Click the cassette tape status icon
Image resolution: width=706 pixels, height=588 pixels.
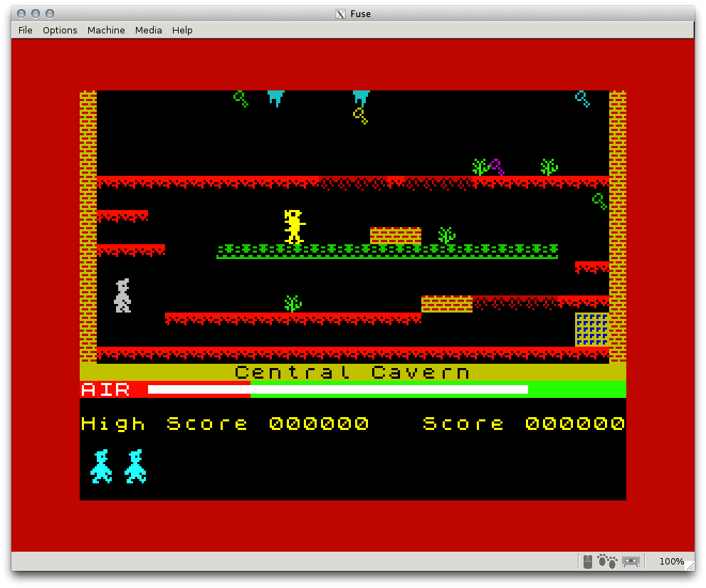click(x=631, y=562)
